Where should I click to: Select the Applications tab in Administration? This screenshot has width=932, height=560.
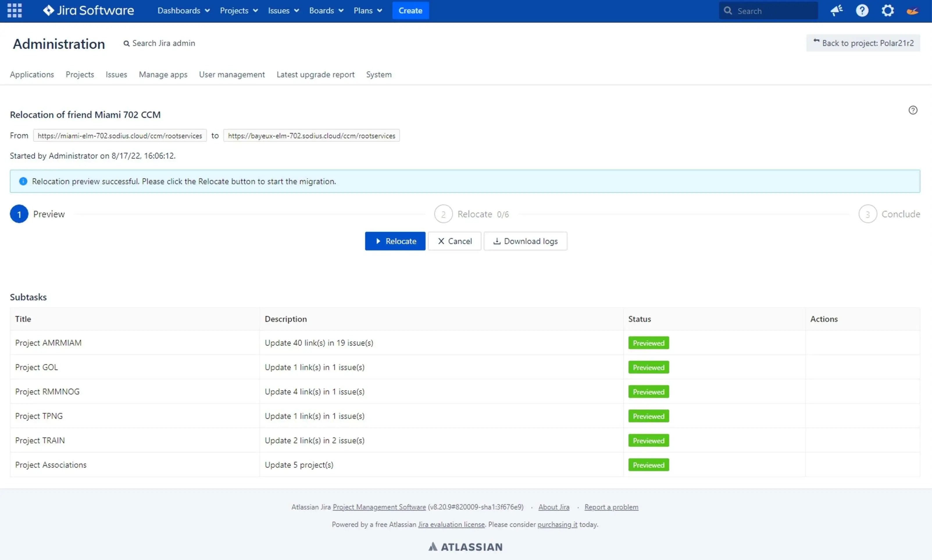[x=32, y=74]
